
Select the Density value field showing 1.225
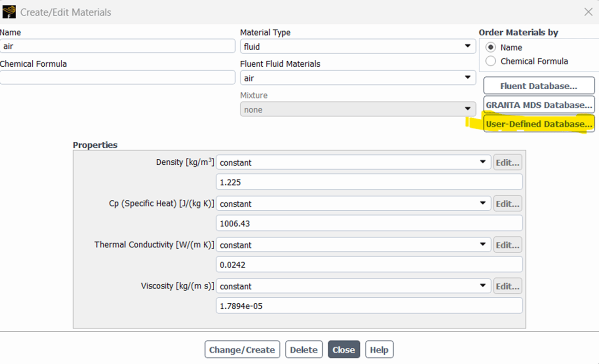pyautogui.click(x=369, y=182)
